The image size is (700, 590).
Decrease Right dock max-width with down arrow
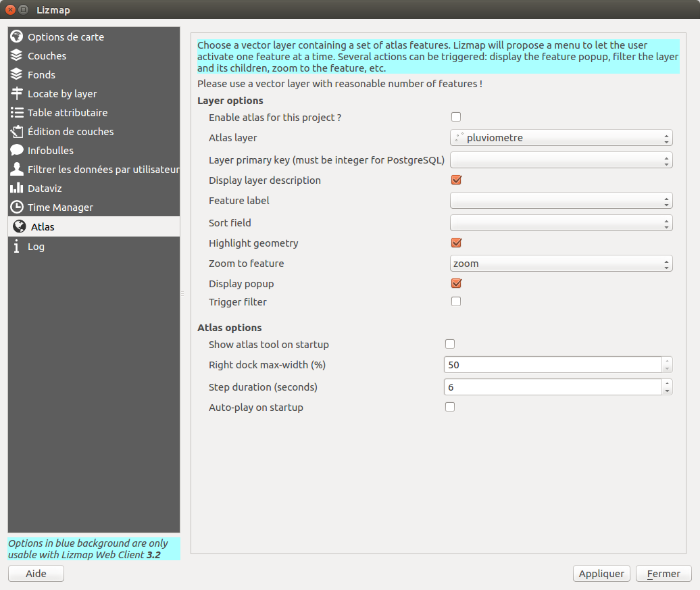[667, 369]
